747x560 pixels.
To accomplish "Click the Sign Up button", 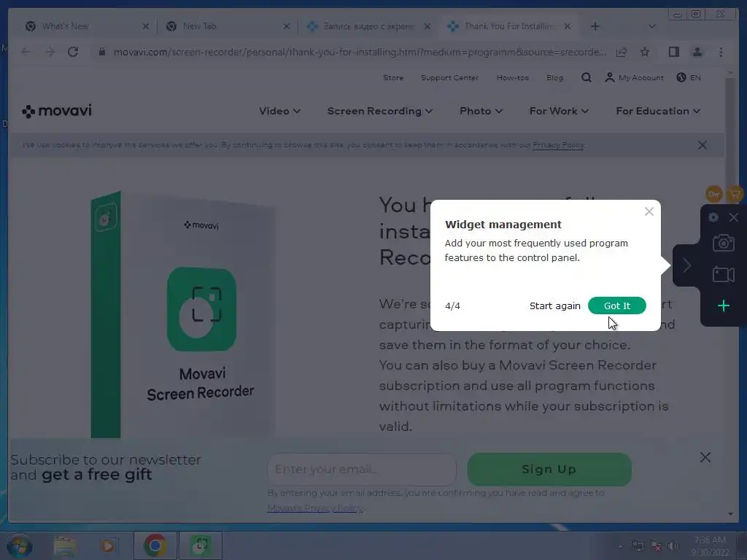I will tap(549, 470).
